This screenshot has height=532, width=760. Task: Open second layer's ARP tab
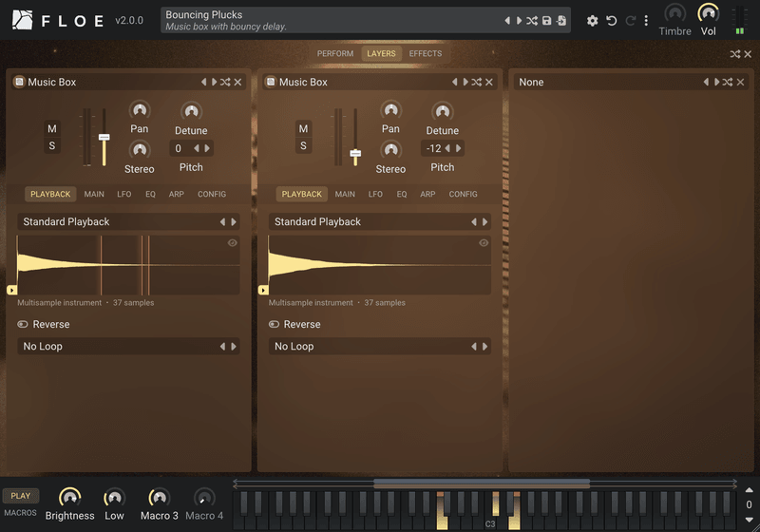[427, 194]
